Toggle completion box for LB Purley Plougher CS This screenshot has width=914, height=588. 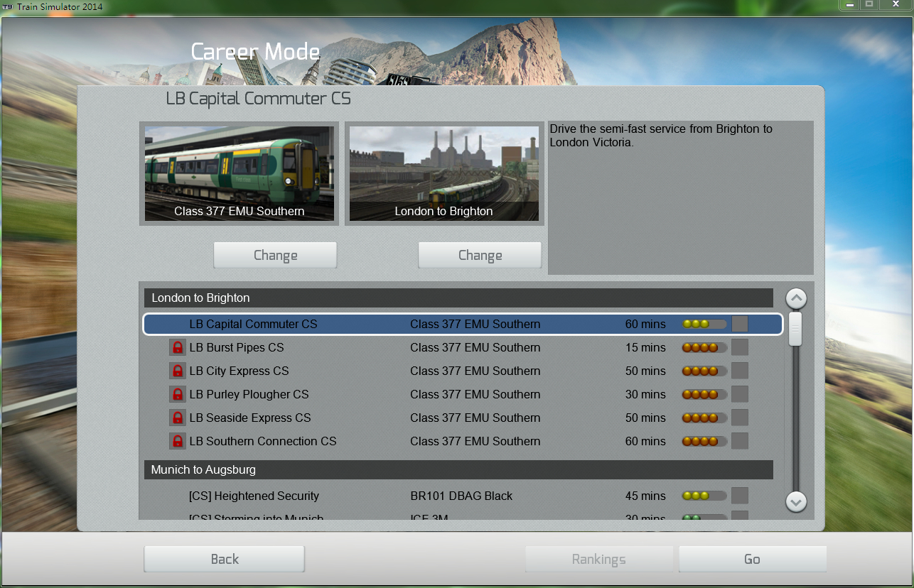click(740, 394)
